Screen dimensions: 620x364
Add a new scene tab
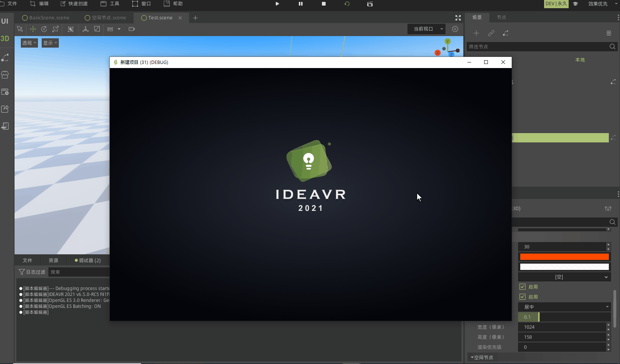click(195, 18)
